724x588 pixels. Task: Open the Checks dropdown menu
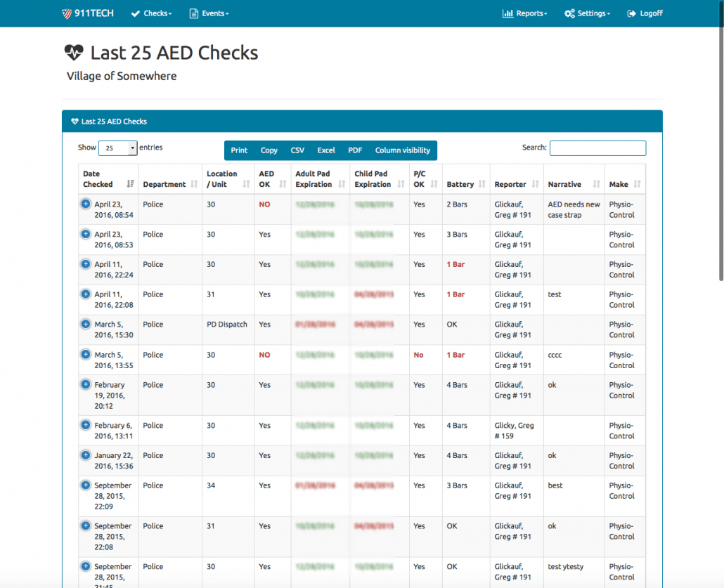tap(151, 13)
